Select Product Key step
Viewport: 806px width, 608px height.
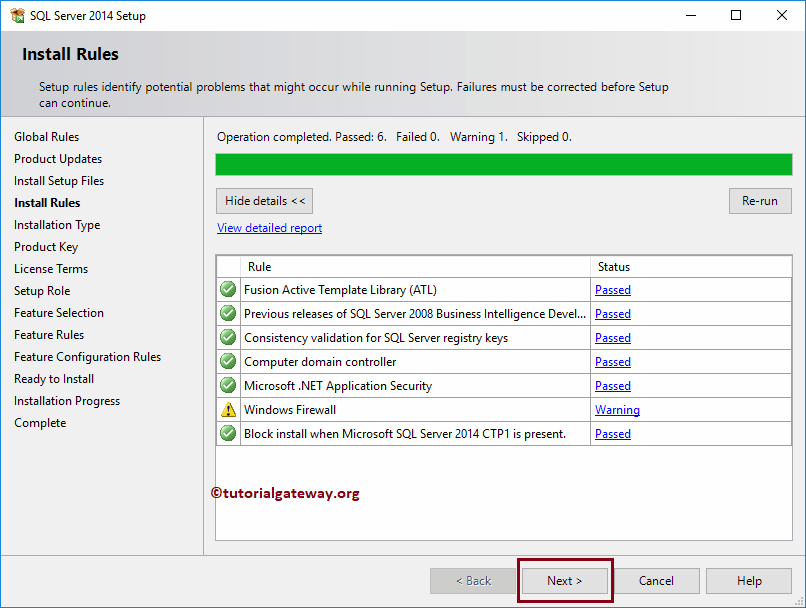[x=46, y=247]
